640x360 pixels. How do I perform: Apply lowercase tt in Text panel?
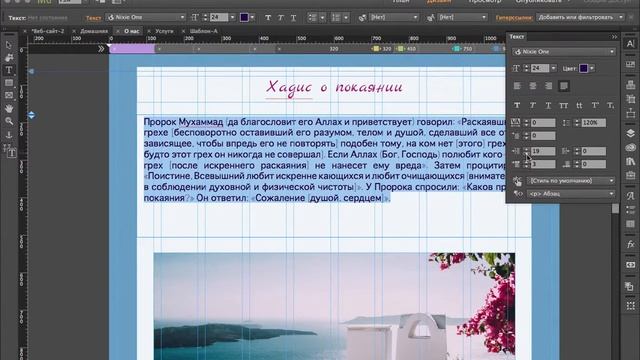click(x=579, y=105)
